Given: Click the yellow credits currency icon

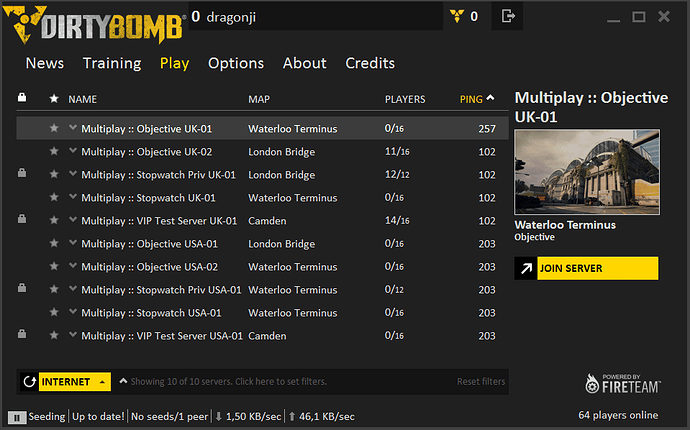Looking at the screenshot, I should pos(457,16).
